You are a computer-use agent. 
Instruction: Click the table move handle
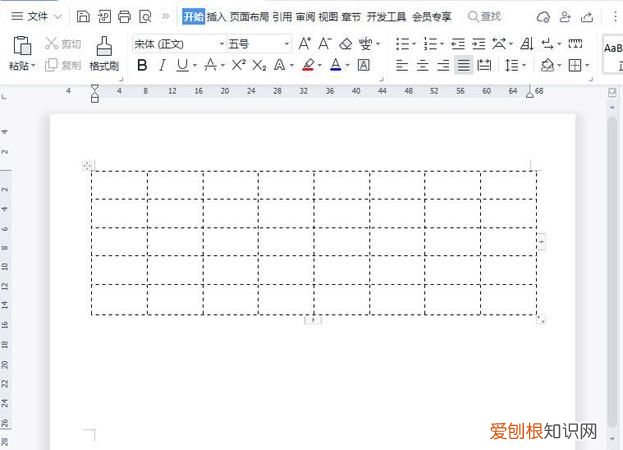tap(87, 166)
